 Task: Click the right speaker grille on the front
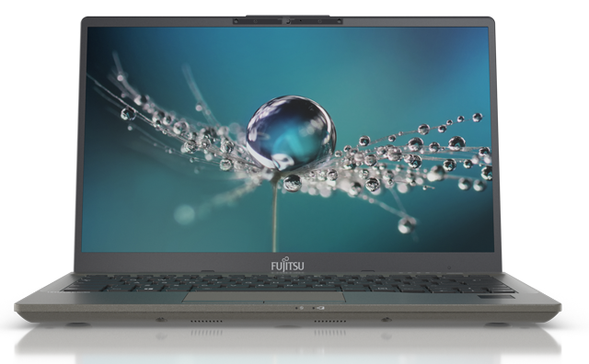click(330, 321)
